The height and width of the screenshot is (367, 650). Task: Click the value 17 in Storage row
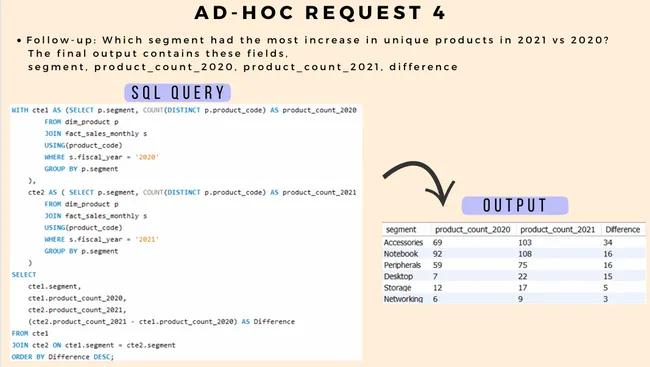pos(523,287)
